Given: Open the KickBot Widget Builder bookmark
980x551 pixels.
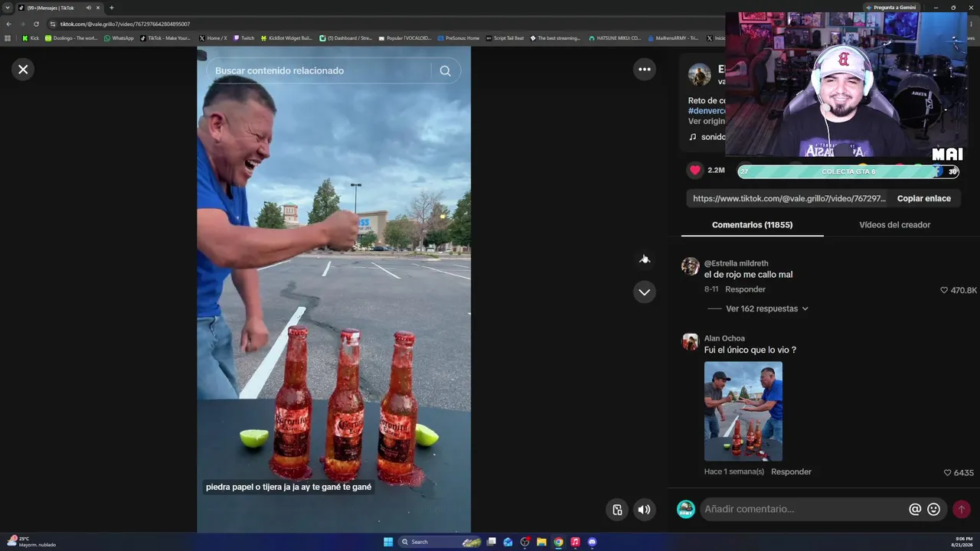Looking at the screenshot, I should (x=286, y=37).
